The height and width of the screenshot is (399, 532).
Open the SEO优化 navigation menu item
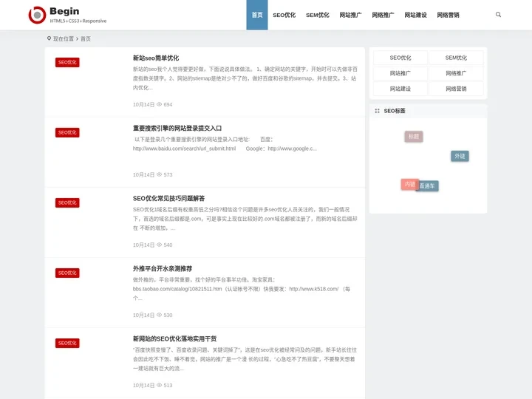(x=284, y=15)
